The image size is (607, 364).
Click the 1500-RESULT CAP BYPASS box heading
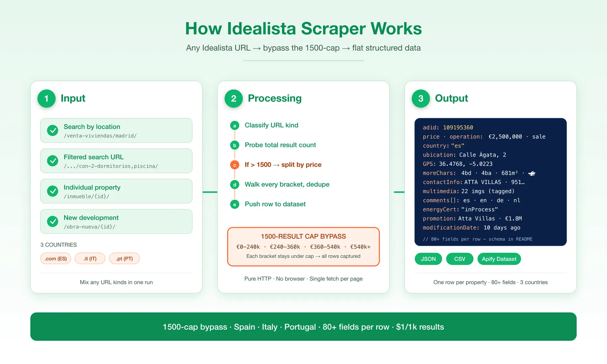(303, 236)
